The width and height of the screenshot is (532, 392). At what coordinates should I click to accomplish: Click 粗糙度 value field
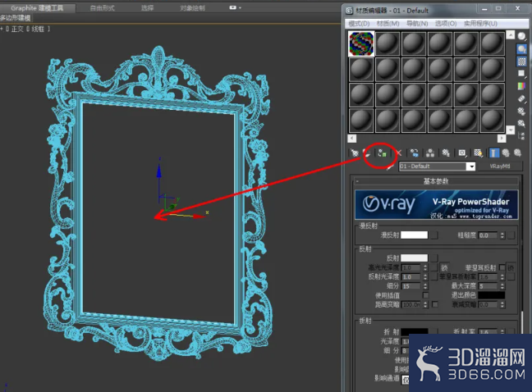pos(488,235)
